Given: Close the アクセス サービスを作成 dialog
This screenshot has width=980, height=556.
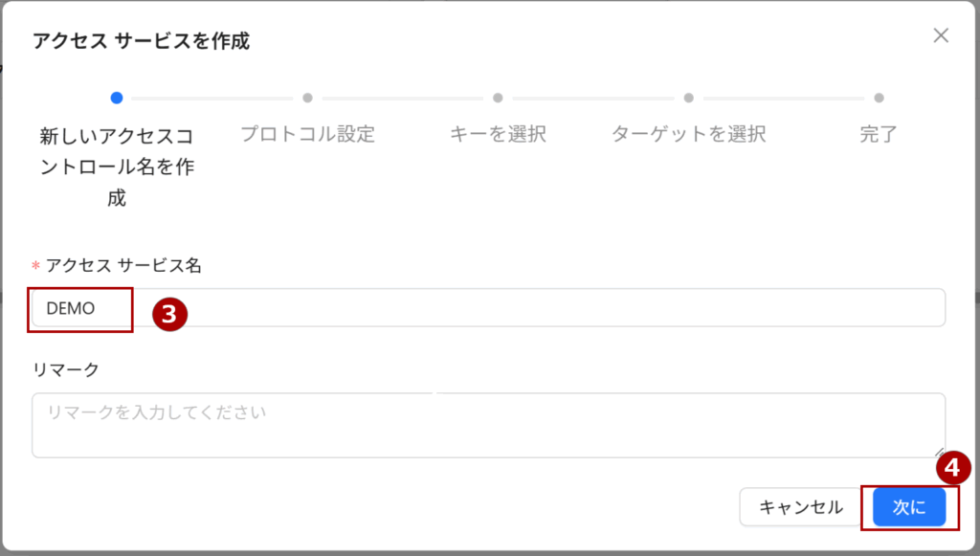Looking at the screenshot, I should pos(941,36).
